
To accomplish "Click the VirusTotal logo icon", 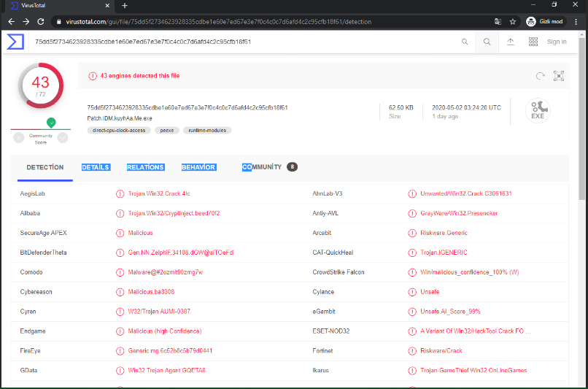I will pyautogui.click(x=15, y=42).
